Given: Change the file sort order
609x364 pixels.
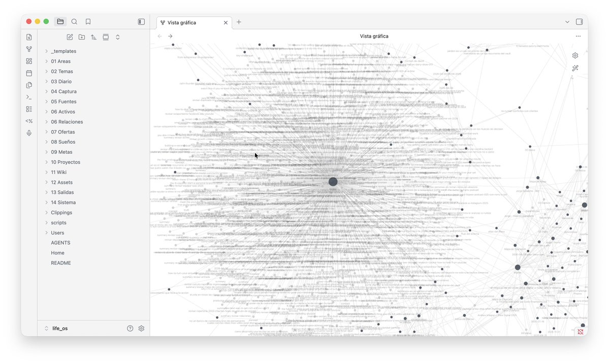Looking at the screenshot, I should pos(93,37).
